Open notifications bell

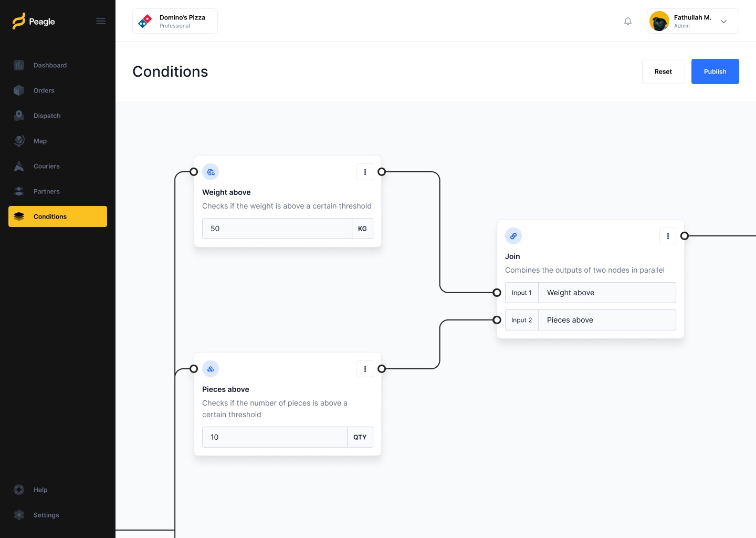coord(628,21)
